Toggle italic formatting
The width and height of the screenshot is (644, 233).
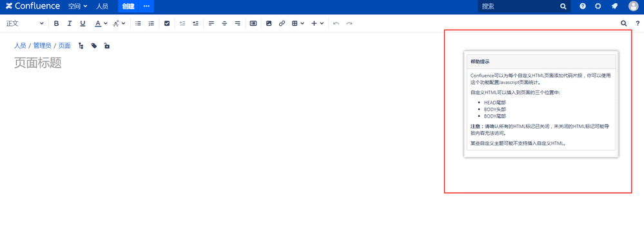click(70, 23)
